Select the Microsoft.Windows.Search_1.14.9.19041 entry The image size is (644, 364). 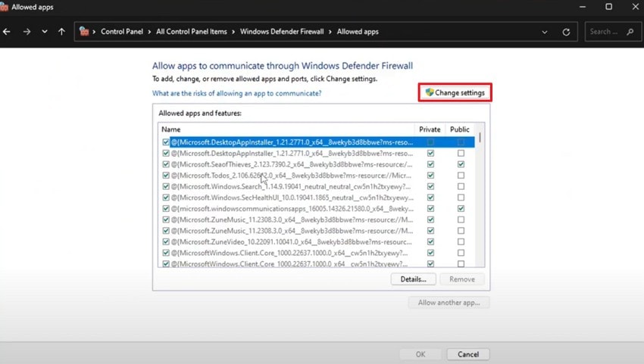click(291, 186)
